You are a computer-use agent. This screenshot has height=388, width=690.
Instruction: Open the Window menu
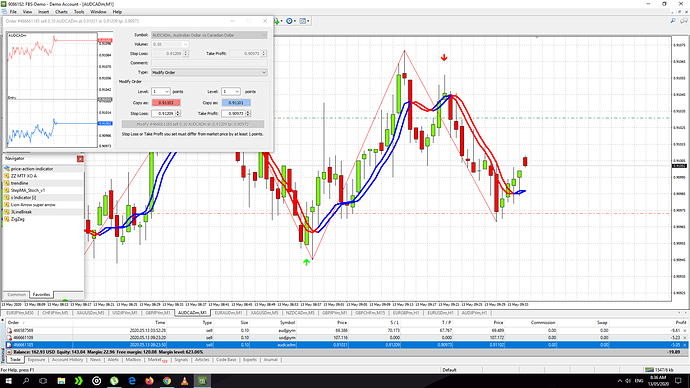tap(98, 12)
